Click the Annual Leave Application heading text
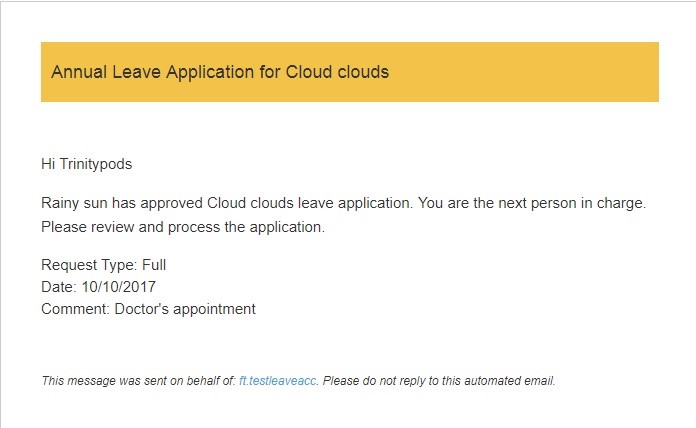The height and width of the screenshot is (428, 696). point(220,72)
